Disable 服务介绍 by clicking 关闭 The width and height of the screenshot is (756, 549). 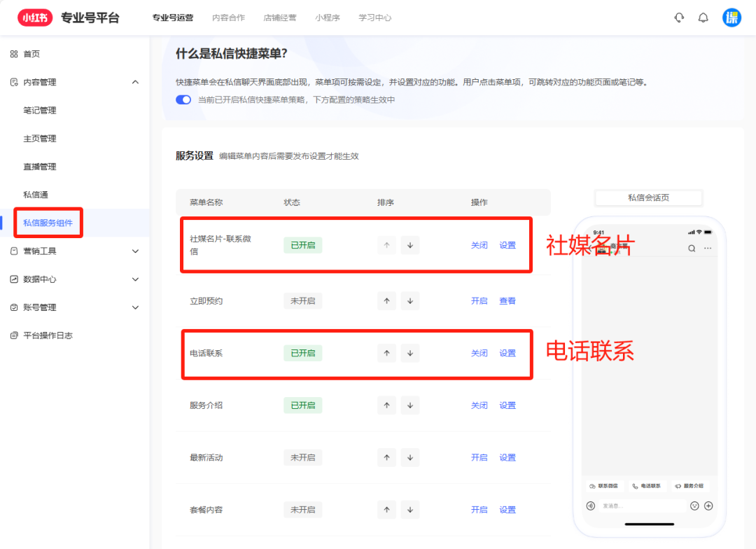479,405
